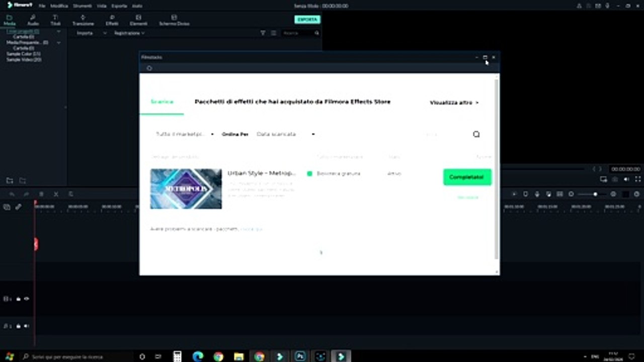
Task: Open the Importa dropdown
Action: [x=92, y=33]
